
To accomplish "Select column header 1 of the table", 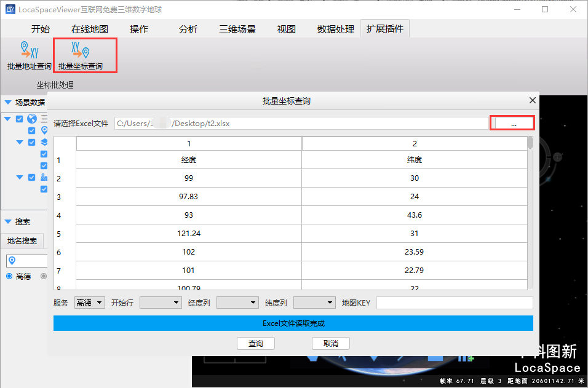I will point(189,144).
